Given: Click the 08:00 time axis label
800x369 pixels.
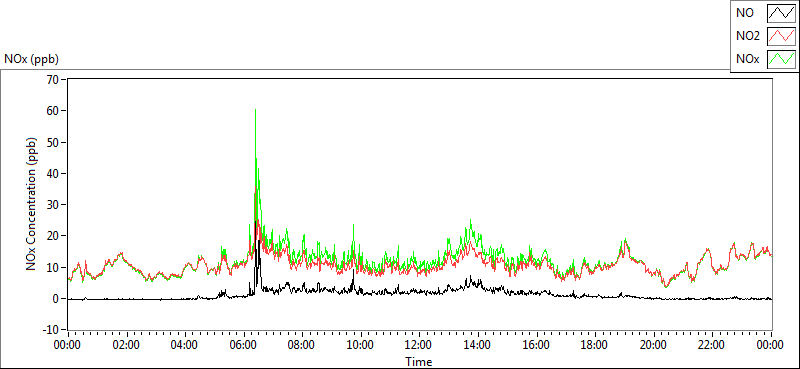Looking at the screenshot, I should (x=302, y=345).
